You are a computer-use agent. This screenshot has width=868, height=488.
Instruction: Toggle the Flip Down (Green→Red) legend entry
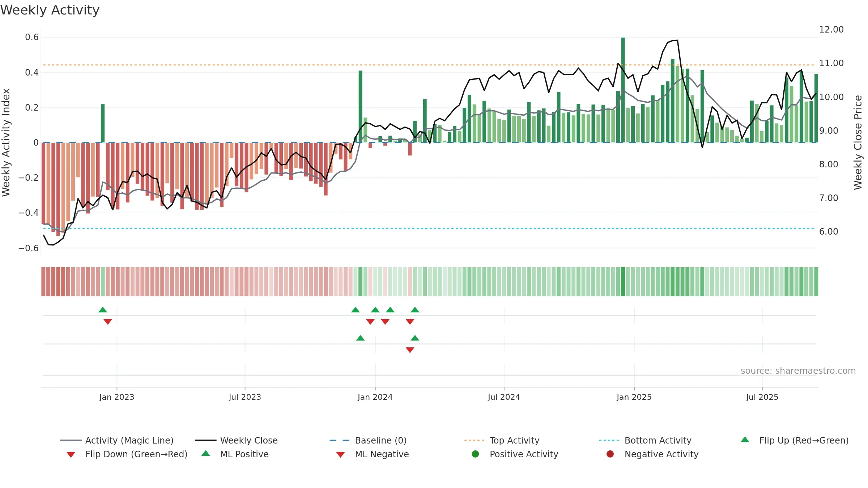click(x=127, y=454)
